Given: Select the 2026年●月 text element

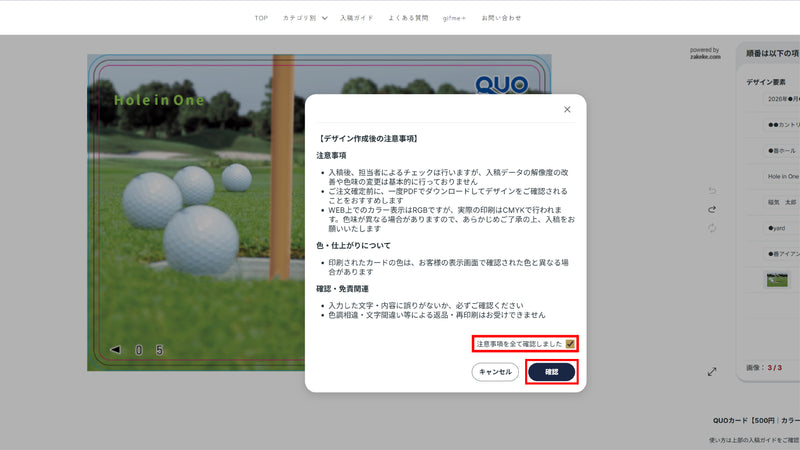Looking at the screenshot, I should pos(783,99).
